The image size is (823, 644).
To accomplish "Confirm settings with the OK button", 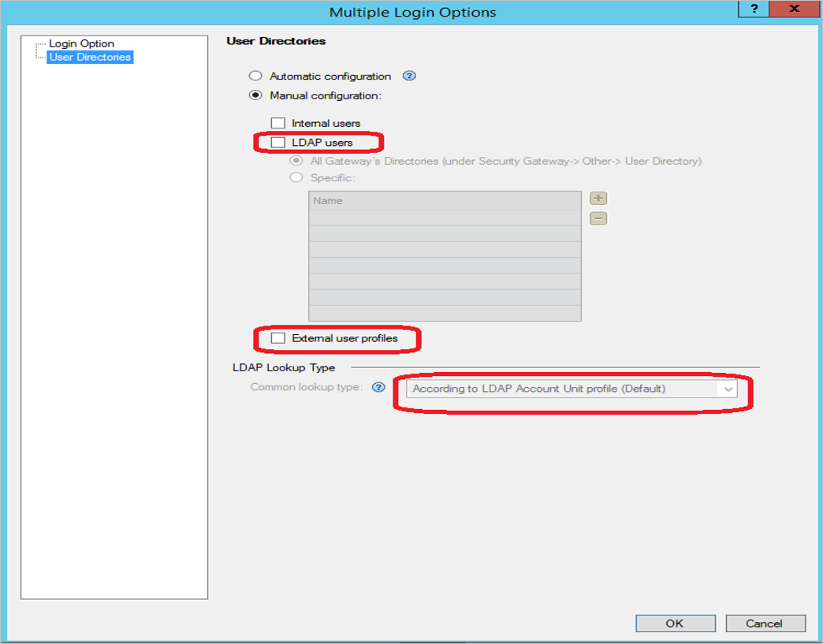I will 675,623.
